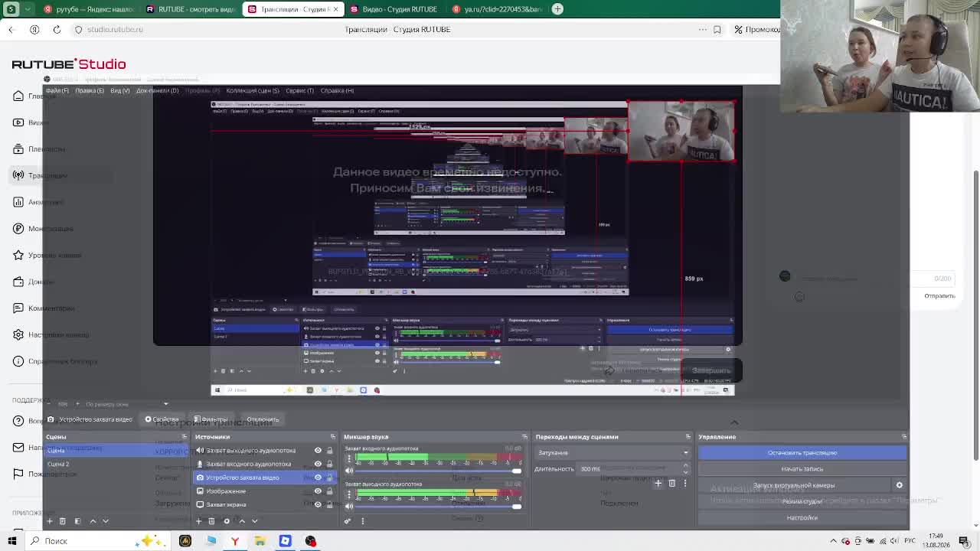Add a scene transition with plus icon
This screenshot has width=980, height=551.
click(658, 483)
